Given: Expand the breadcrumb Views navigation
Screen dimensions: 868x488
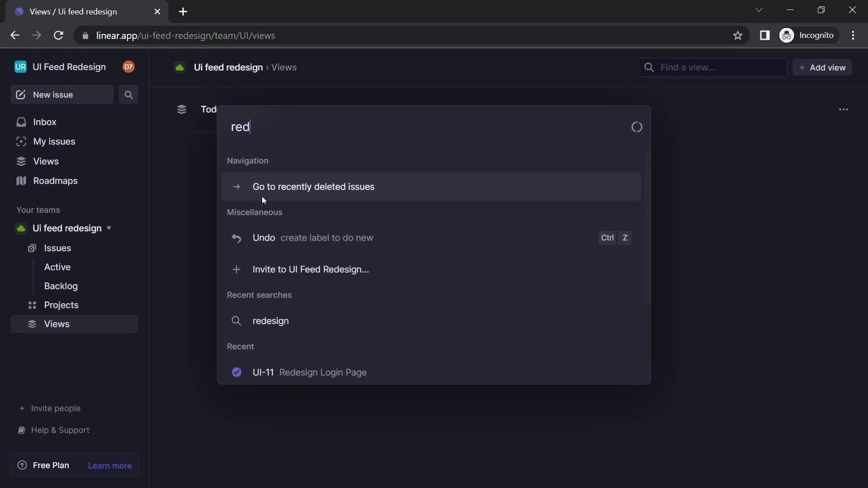Looking at the screenshot, I should (x=284, y=67).
